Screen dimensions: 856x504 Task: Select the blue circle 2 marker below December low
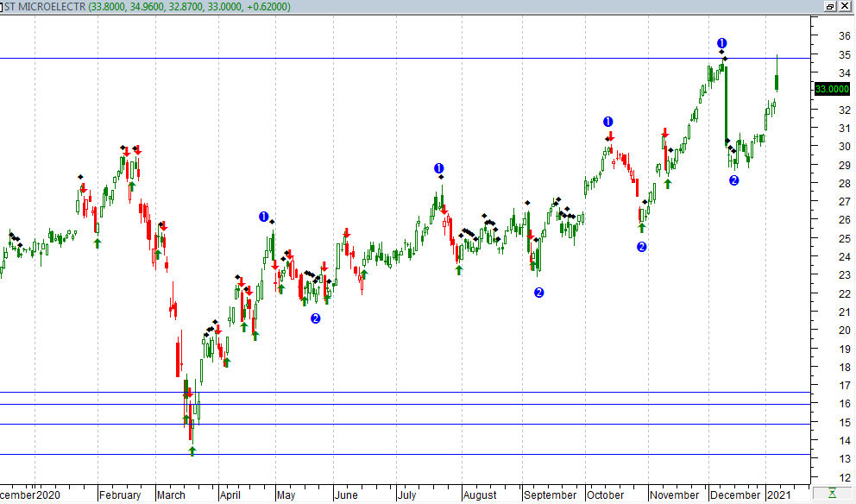click(x=733, y=180)
